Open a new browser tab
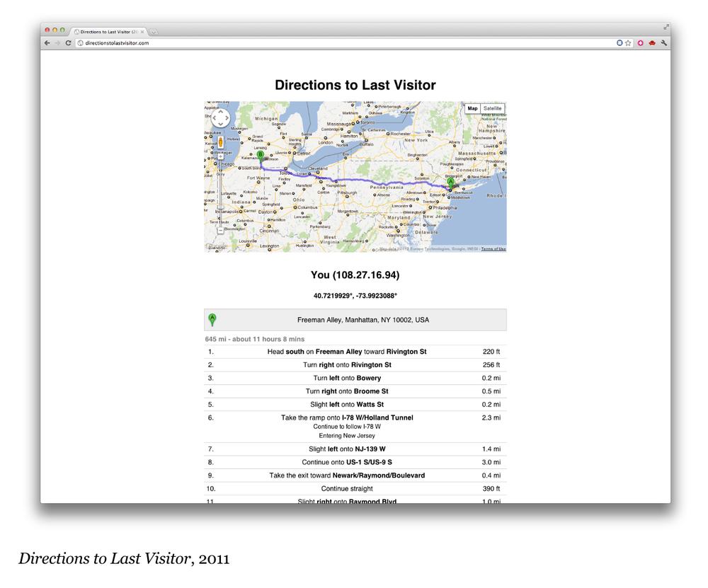This screenshot has height=588, width=708. tap(154, 32)
